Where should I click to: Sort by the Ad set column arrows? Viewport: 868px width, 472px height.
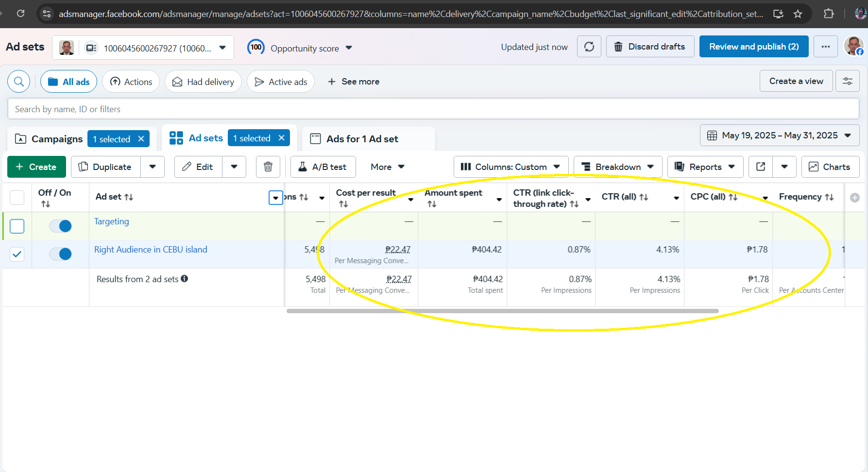(x=129, y=197)
